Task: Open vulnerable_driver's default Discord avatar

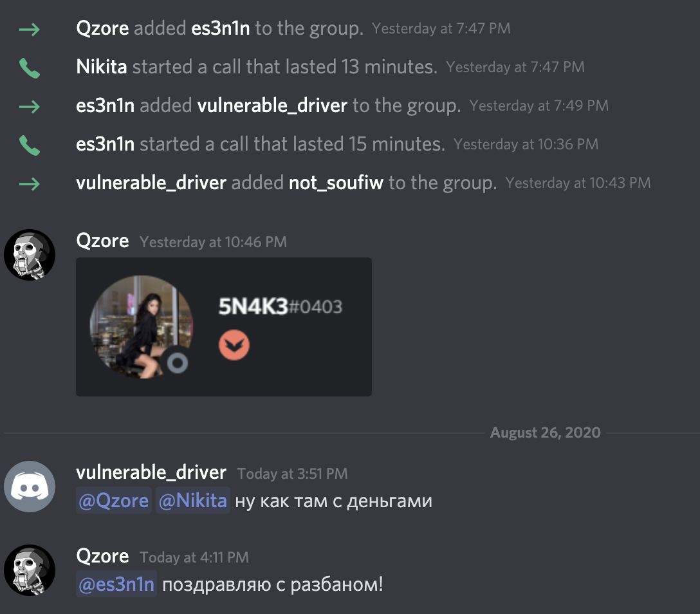Action: [30, 487]
